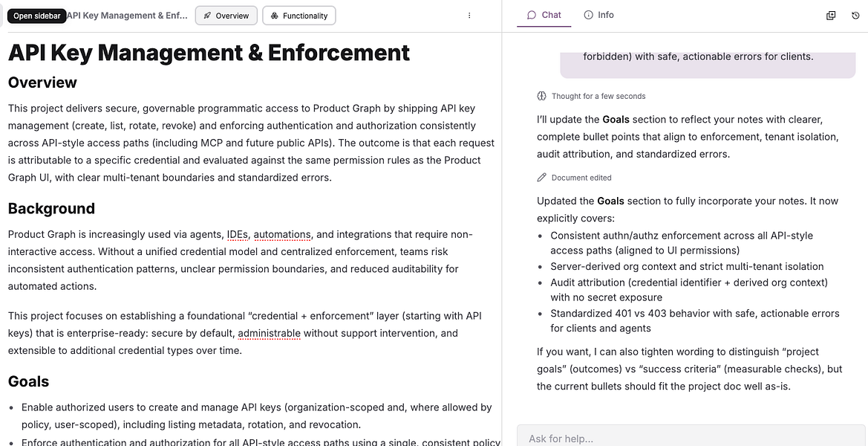Screen dimensions: 868x446
Task: Click the bold word 'Goals' in 'I'll update'
Action: (x=616, y=119)
